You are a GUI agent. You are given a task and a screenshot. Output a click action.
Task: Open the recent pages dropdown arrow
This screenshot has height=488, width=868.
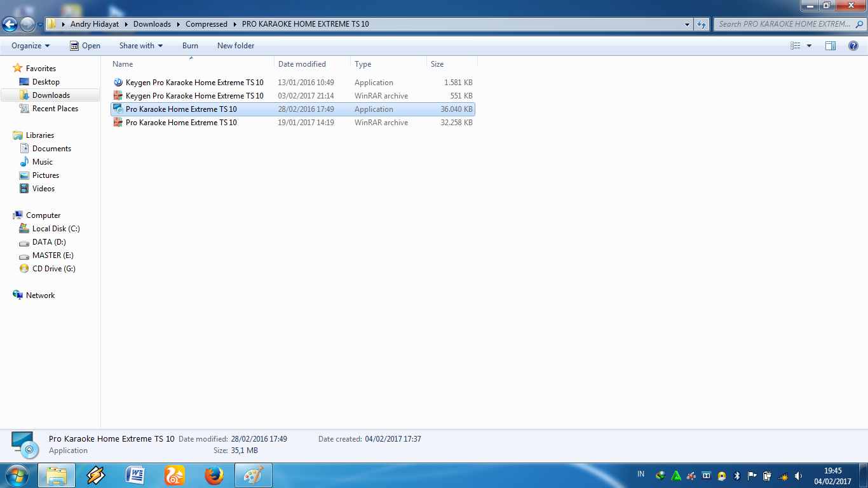click(40, 25)
